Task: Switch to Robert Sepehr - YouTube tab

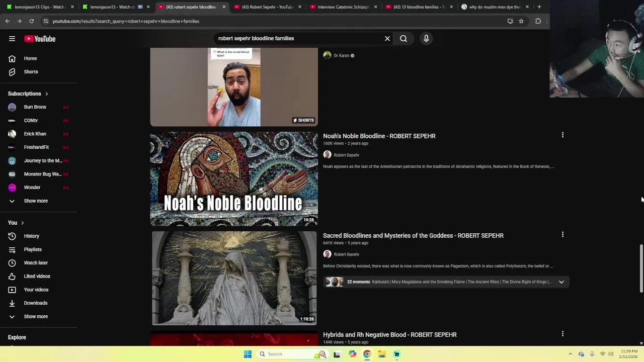Action: pos(267,7)
